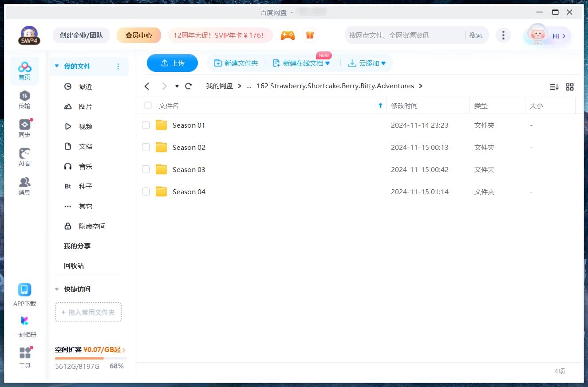Click the 会员中心 button
This screenshot has width=588, height=387.
tap(138, 35)
